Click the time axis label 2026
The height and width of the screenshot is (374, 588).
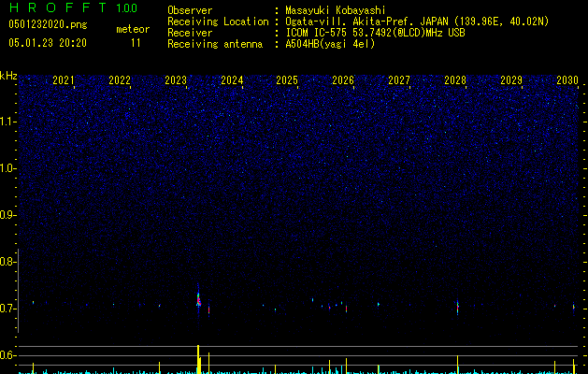click(343, 79)
